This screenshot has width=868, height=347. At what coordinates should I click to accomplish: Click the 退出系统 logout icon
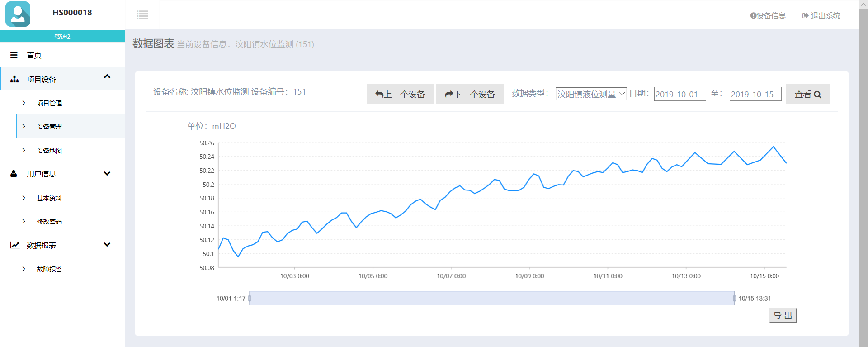805,16
